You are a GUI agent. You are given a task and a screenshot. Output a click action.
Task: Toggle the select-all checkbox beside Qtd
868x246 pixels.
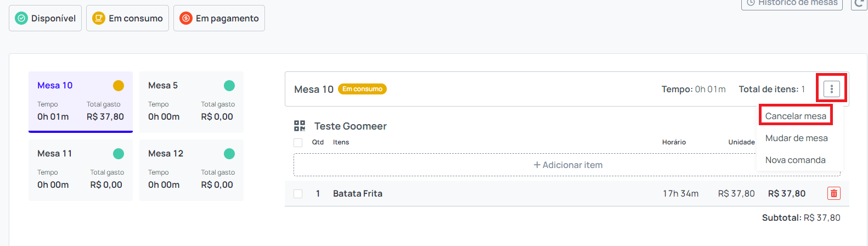(298, 143)
